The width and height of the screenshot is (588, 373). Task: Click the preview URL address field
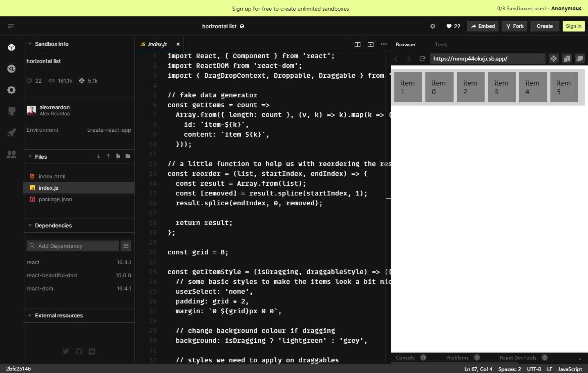(487, 58)
